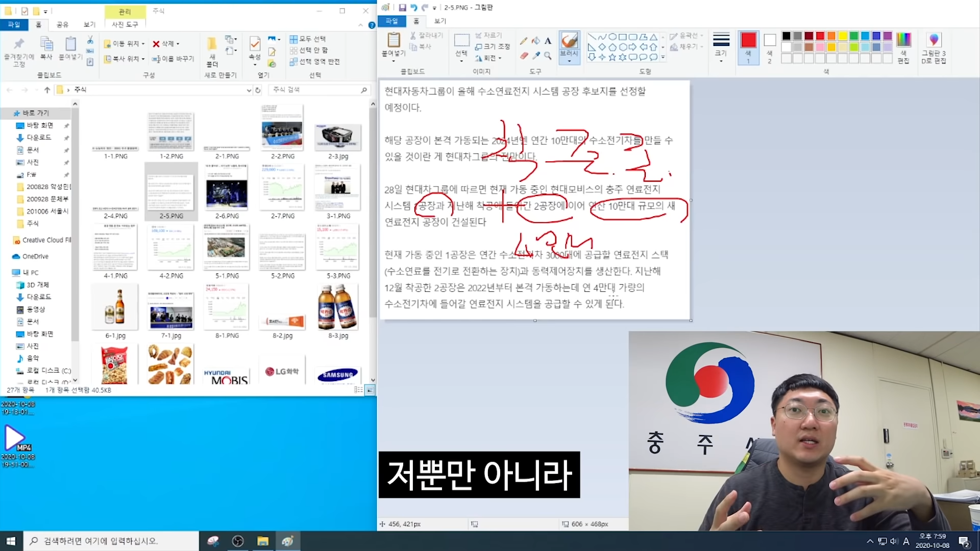The width and height of the screenshot is (980, 551).
Task: Open shape Outline dropdown in Paint
Action: click(687, 36)
